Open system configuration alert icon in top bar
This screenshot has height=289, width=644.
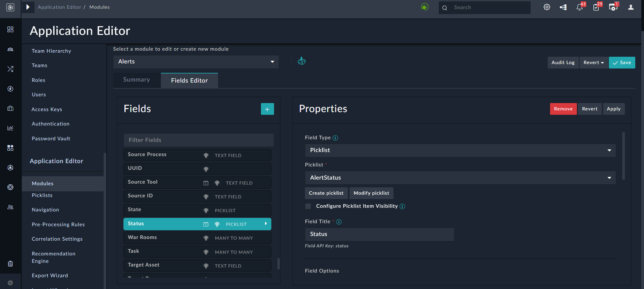coord(613,7)
